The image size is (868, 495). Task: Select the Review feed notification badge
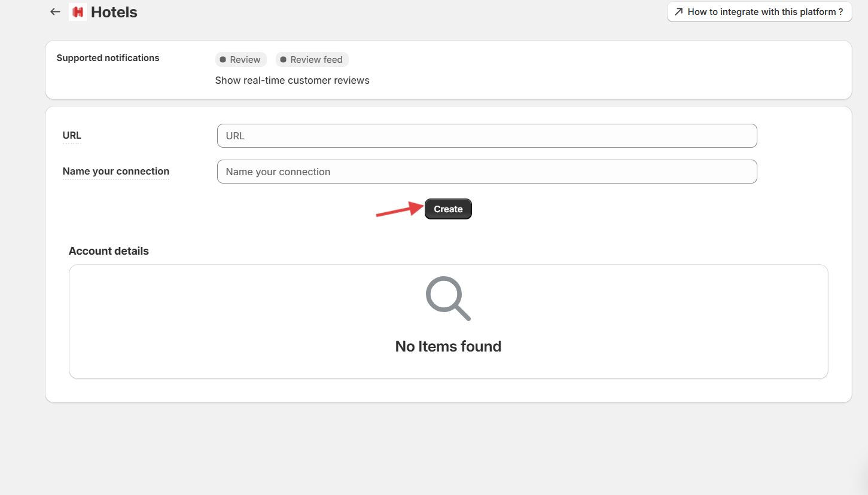[x=312, y=60]
